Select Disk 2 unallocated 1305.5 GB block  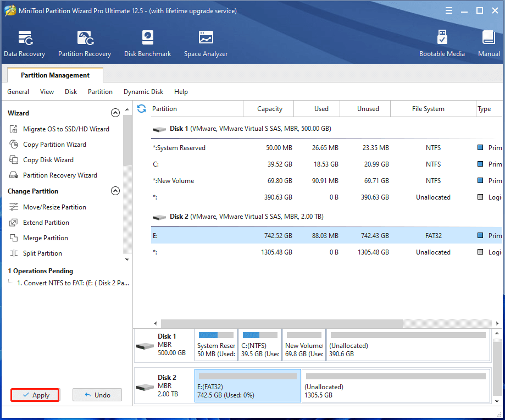coord(396,385)
